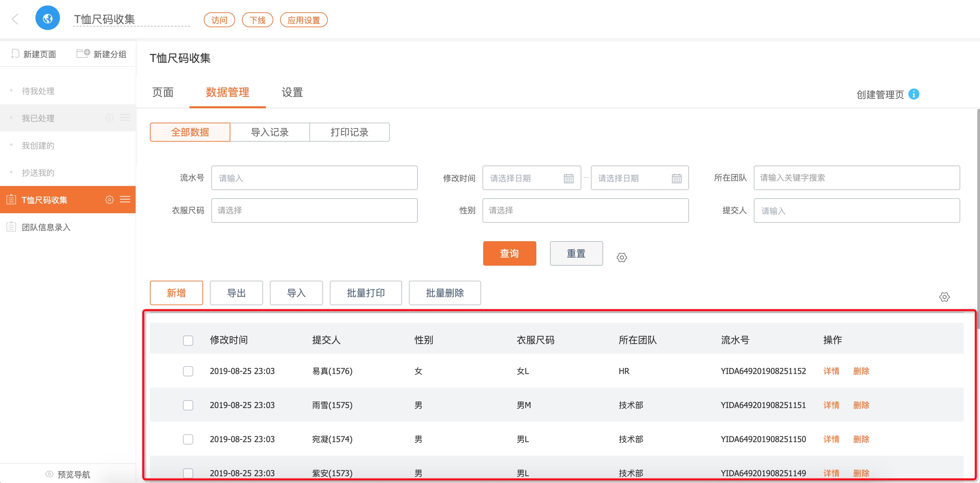Open the 所在团队 search dropdown
The height and width of the screenshot is (483, 980).
(x=856, y=177)
